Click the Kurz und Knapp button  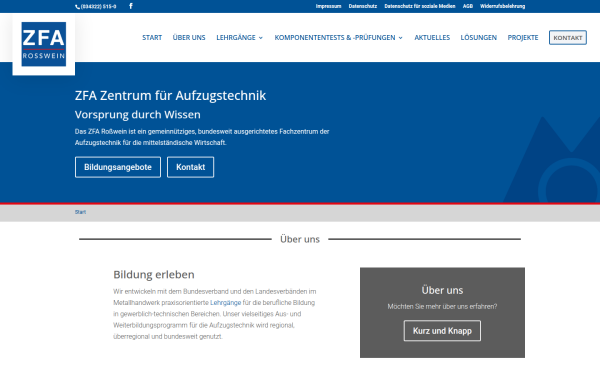pyautogui.click(x=442, y=331)
